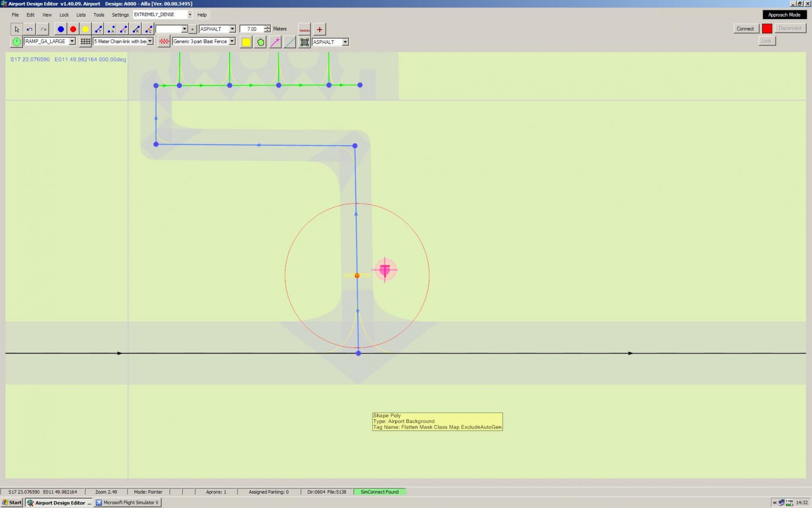Open the Lists menu
The height and width of the screenshot is (508, 812).
click(81, 15)
